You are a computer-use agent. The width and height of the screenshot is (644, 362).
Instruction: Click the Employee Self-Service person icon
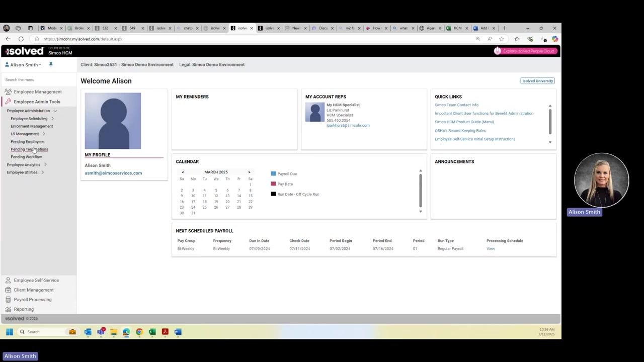point(8,280)
